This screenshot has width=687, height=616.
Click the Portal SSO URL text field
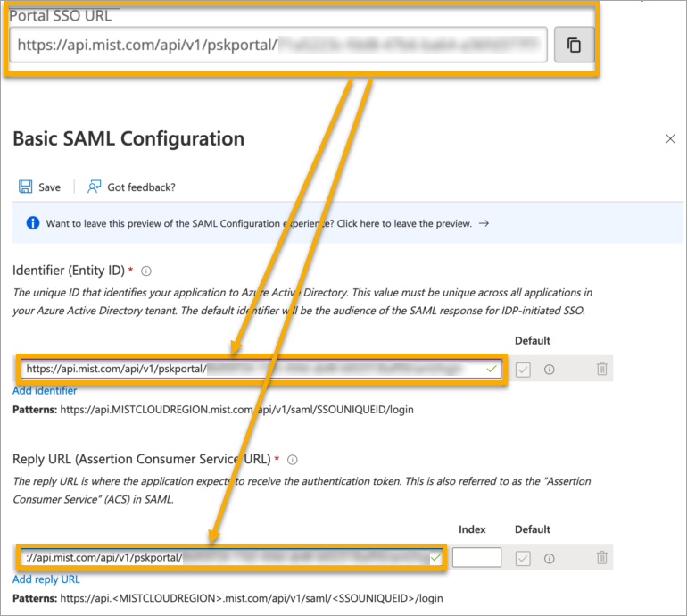pos(277,44)
